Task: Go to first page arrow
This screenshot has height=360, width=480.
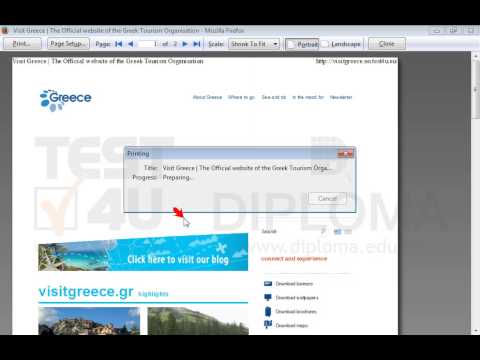Action: click(119, 44)
